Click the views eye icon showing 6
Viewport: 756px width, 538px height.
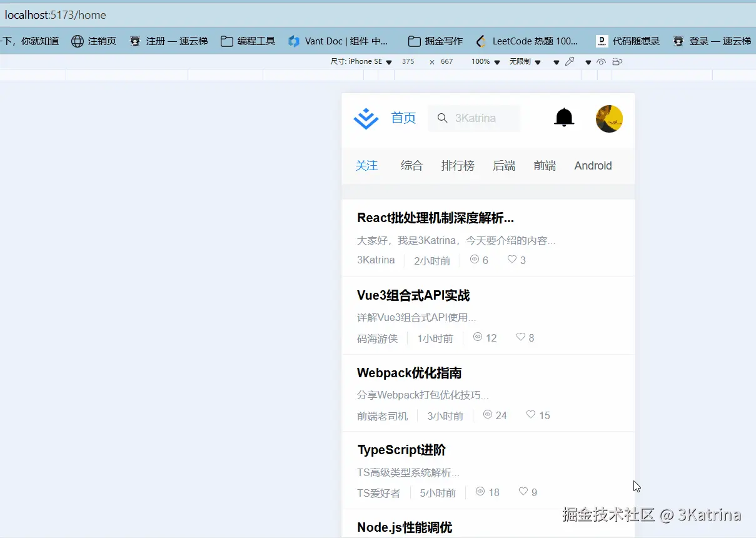coord(474,259)
